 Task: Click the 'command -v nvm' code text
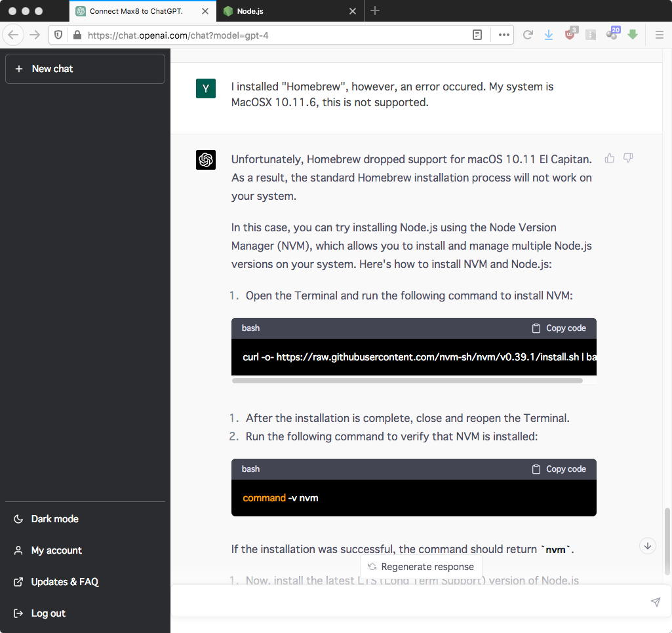pyautogui.click(x=281, y=498)
